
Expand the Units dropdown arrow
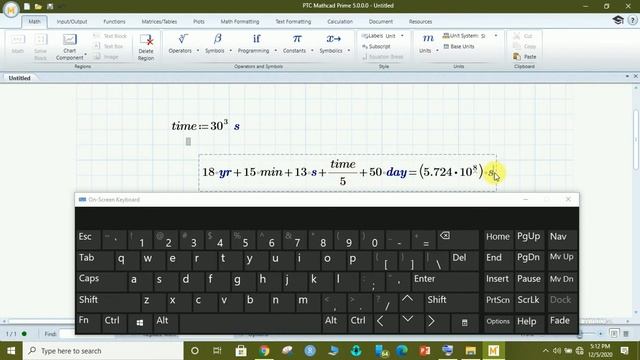coord(437,51)
